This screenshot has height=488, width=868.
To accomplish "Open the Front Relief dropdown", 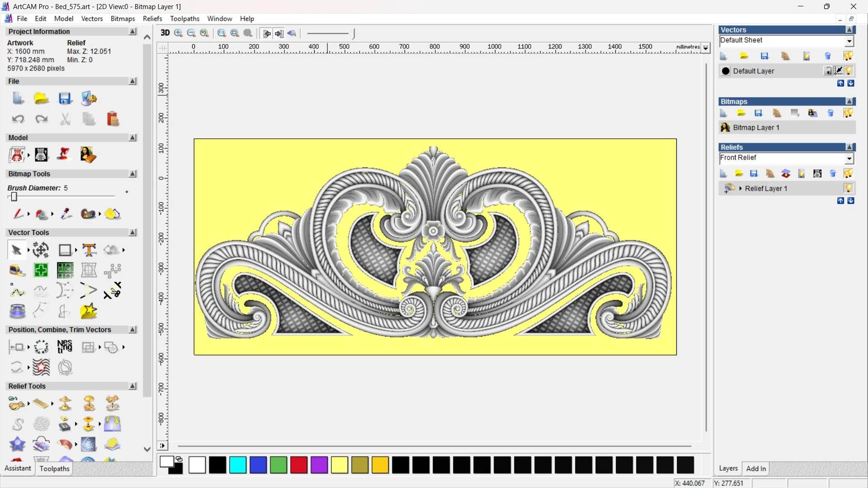I will coord(849,158).
